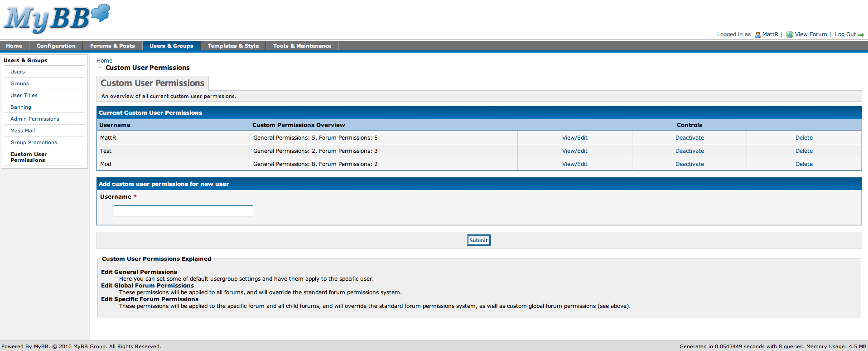Click the MyBB logo

(x=57, y=19)
